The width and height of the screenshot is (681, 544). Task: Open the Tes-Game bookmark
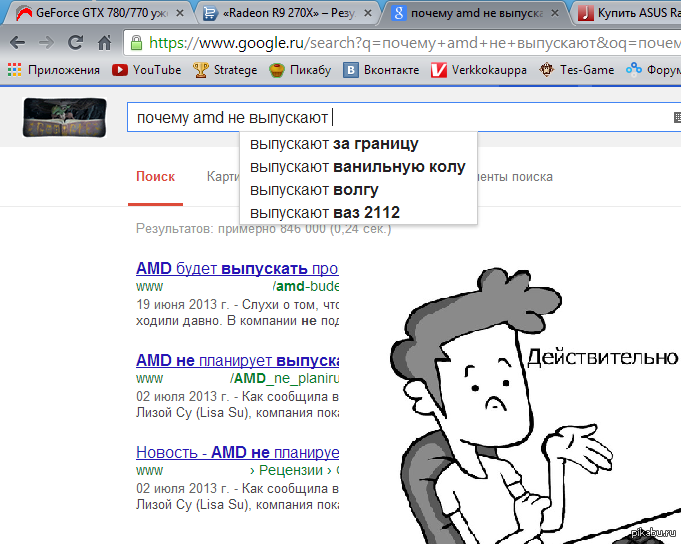click(x=576, y=70)
